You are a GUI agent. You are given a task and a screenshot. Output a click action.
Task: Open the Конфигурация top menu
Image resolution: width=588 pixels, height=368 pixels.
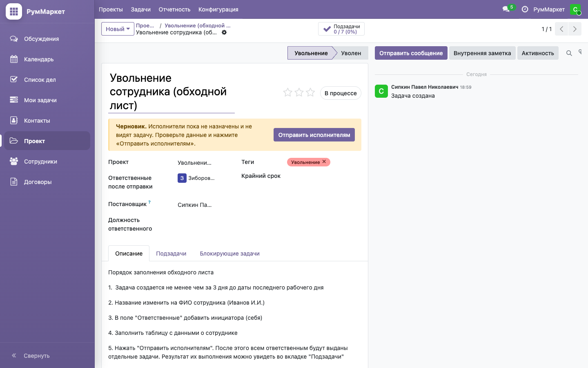[218, 9]
